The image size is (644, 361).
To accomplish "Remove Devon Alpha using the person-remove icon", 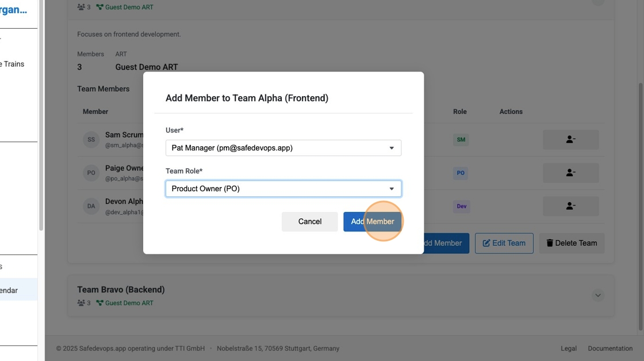I will pyautogui.click(x=570, y=206).
